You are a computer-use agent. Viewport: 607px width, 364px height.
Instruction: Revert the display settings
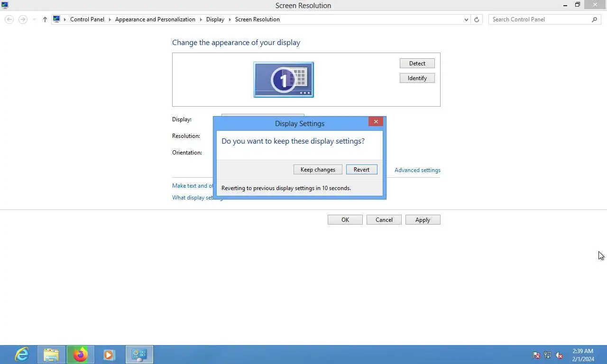click(x=361, y=170)
